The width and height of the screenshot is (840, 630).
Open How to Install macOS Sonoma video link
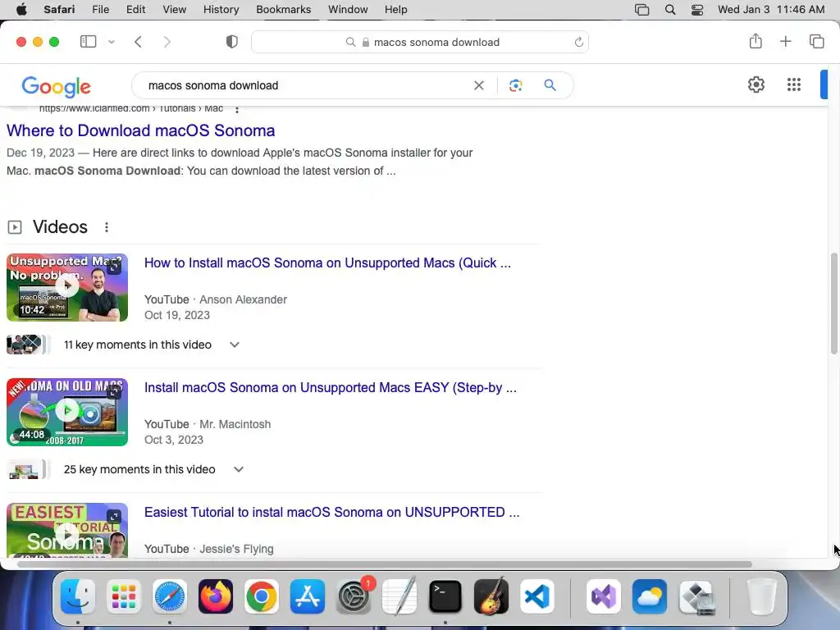click(x=327, y=263)
